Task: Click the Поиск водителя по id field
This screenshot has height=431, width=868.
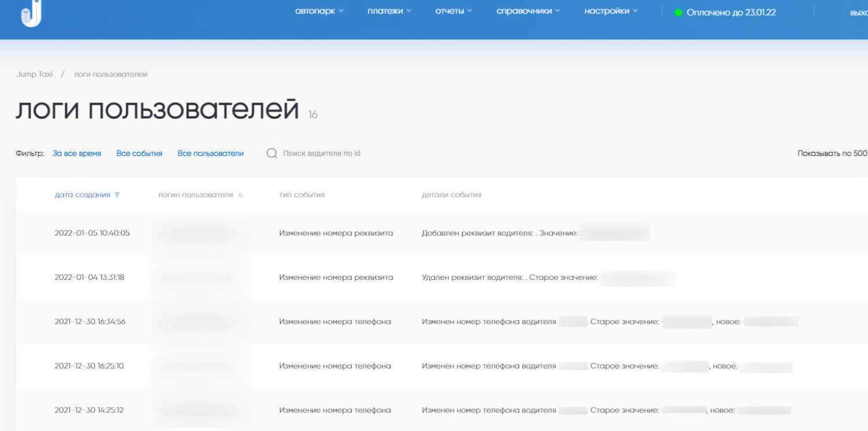Action: pos(322,154)
